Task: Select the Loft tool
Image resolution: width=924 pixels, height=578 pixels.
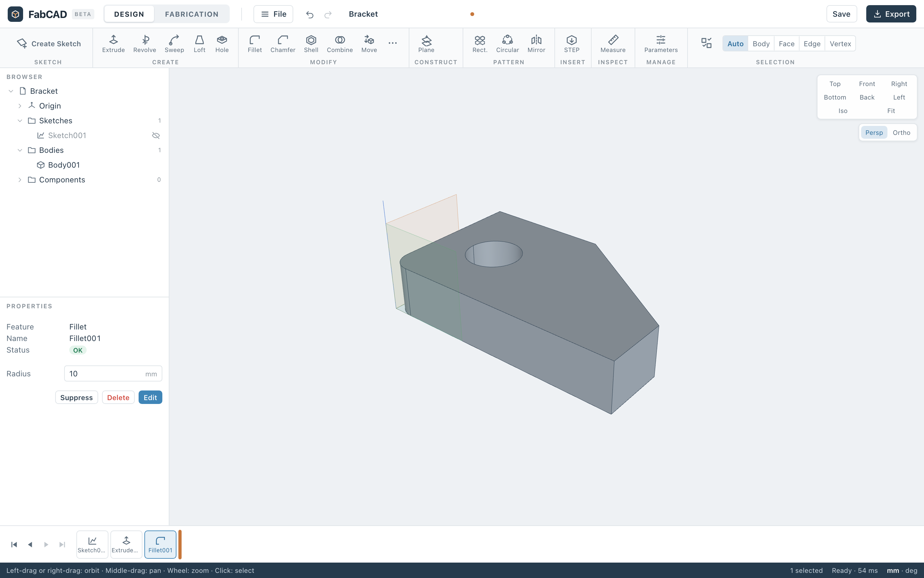Action: tap(199, 44)
